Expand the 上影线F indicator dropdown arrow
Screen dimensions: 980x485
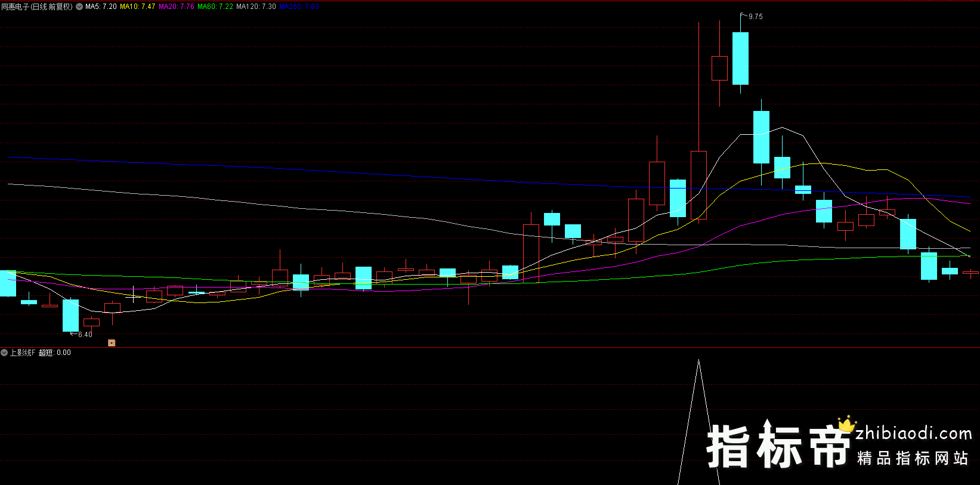click(4, 353)
